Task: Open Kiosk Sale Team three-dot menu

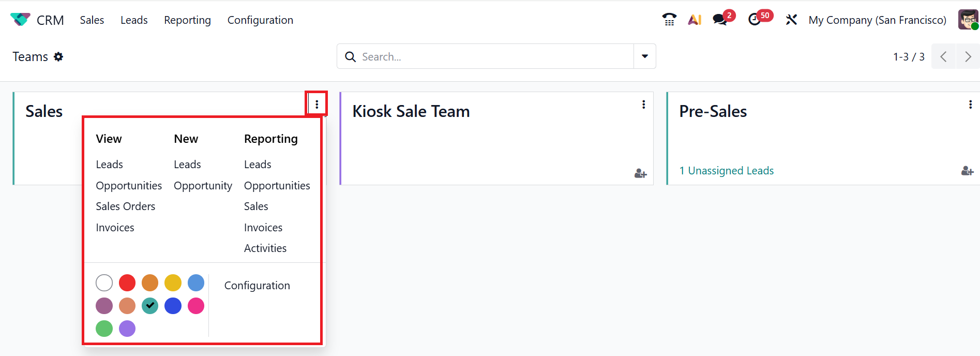Action: pos(643,105)
